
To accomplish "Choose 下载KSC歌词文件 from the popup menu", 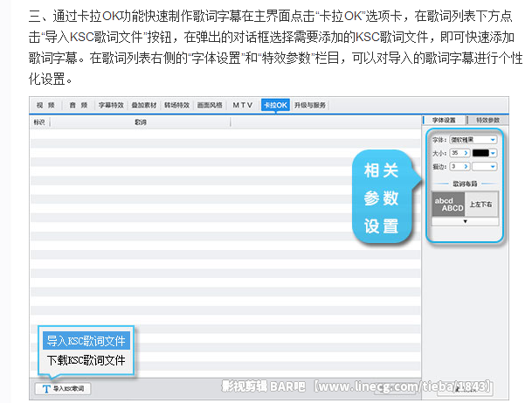I will (86, 360).
